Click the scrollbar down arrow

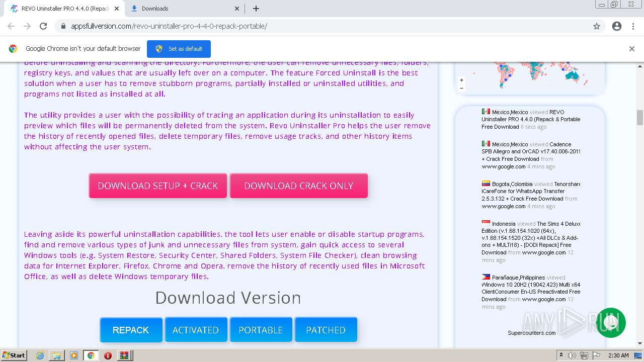point(640,344)
